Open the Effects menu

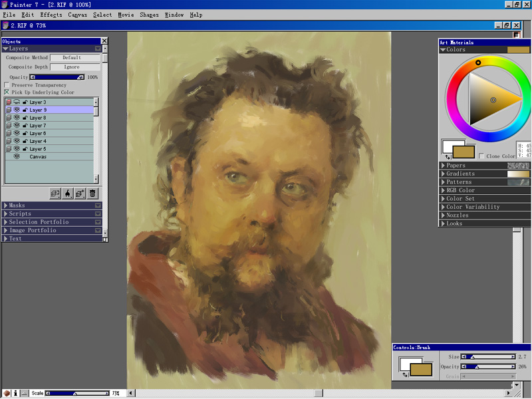51,15
